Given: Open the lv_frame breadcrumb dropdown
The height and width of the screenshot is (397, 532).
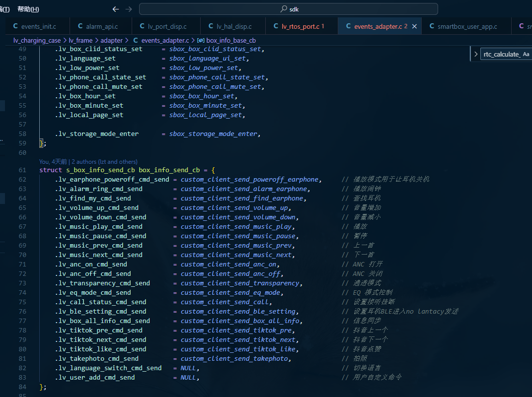Looking at the screenshot, I should (80, 40).
